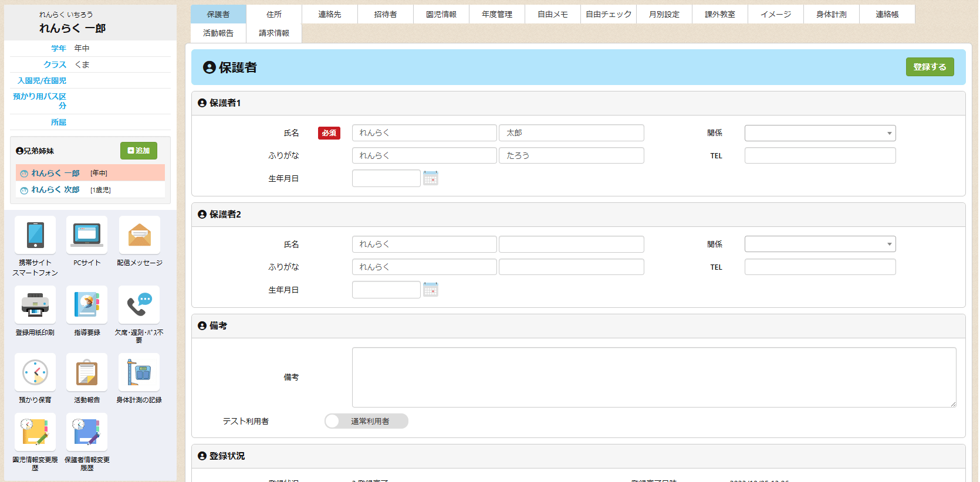The image size is (980, 482).
Task: Open the 預かり保育 clock icon
Action: point(35,372)
